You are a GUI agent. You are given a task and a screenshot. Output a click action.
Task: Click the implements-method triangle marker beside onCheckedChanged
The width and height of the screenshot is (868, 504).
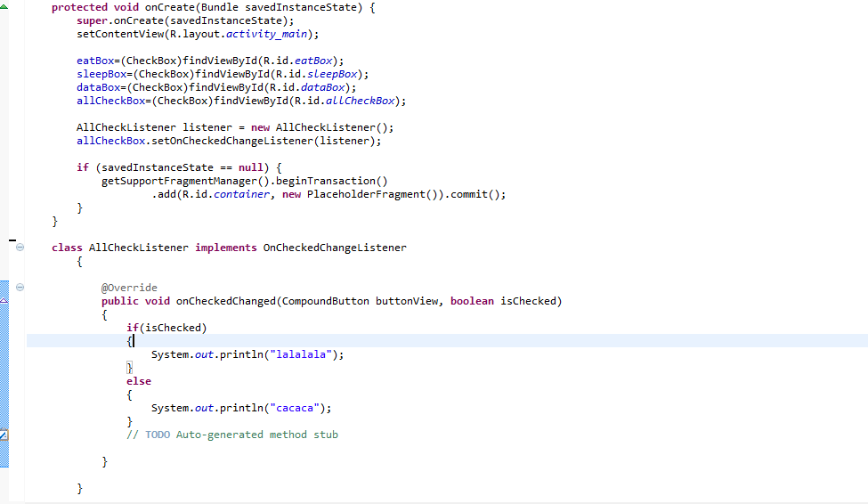[x=4, y=300]
